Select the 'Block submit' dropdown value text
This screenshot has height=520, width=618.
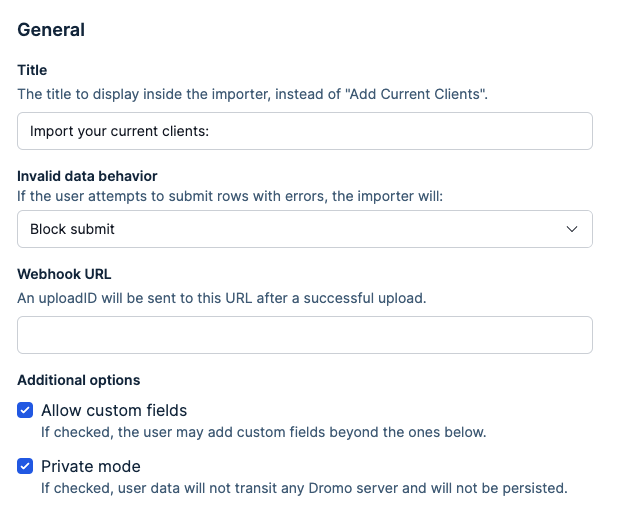(x=72, y=229)
